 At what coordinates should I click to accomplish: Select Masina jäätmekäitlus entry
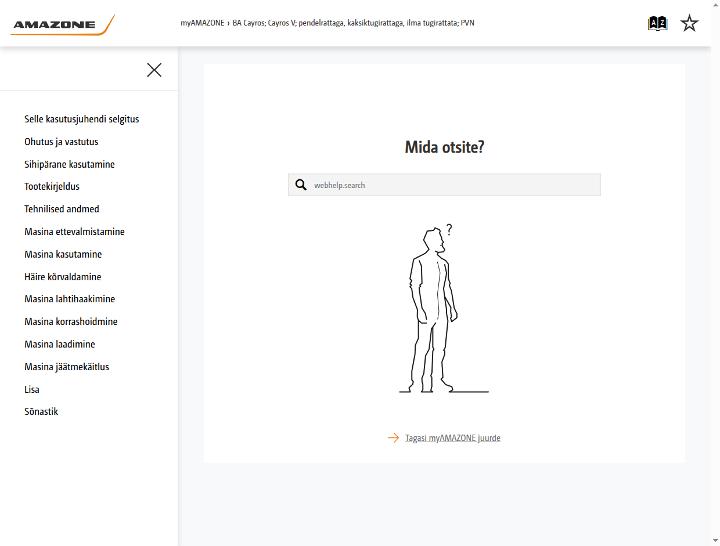[x=67, y=366]
